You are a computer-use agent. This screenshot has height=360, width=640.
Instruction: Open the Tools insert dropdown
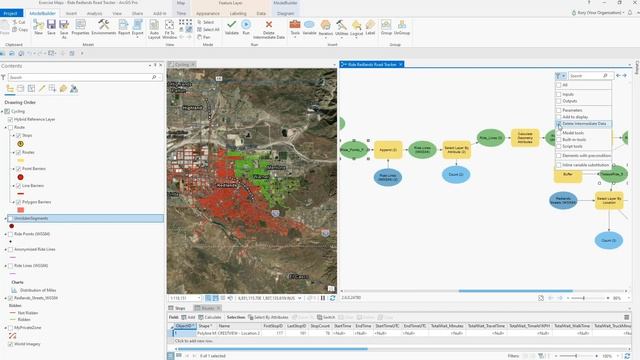295,29
